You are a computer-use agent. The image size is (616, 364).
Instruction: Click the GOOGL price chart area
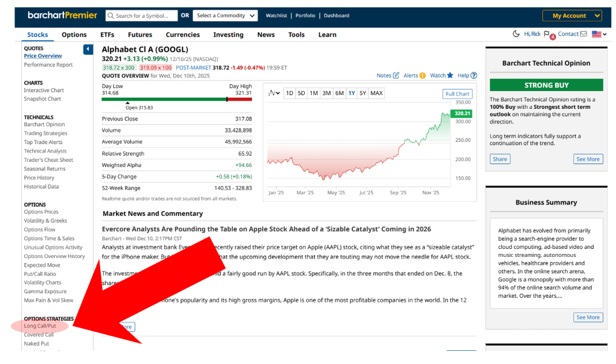tap(358, 145)
